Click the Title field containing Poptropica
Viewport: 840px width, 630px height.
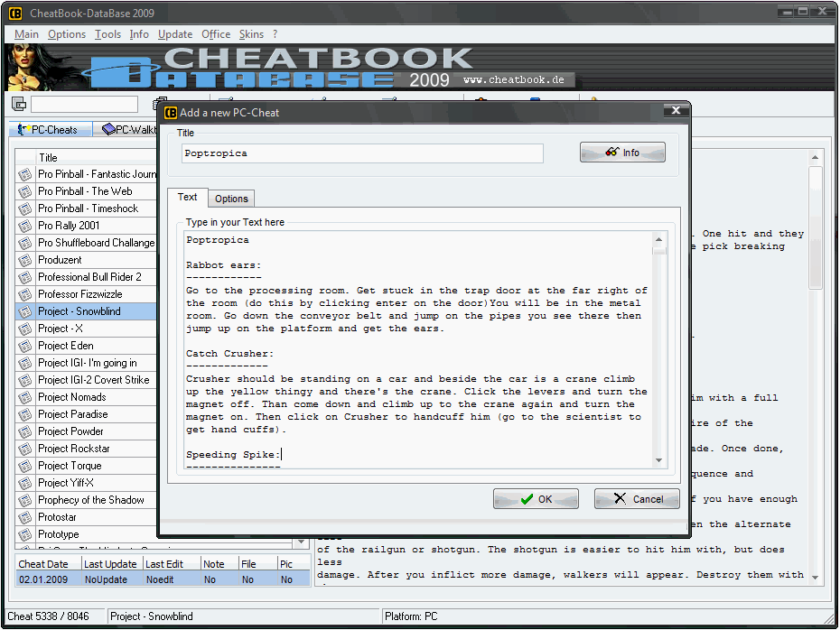(361, 153)
